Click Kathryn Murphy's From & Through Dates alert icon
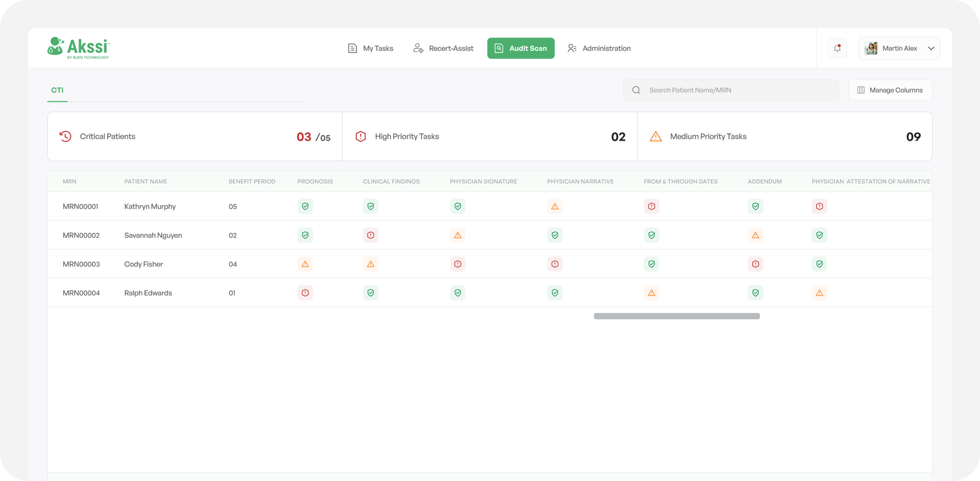Viewport: 980px width, 481px height. pos(651,207)
